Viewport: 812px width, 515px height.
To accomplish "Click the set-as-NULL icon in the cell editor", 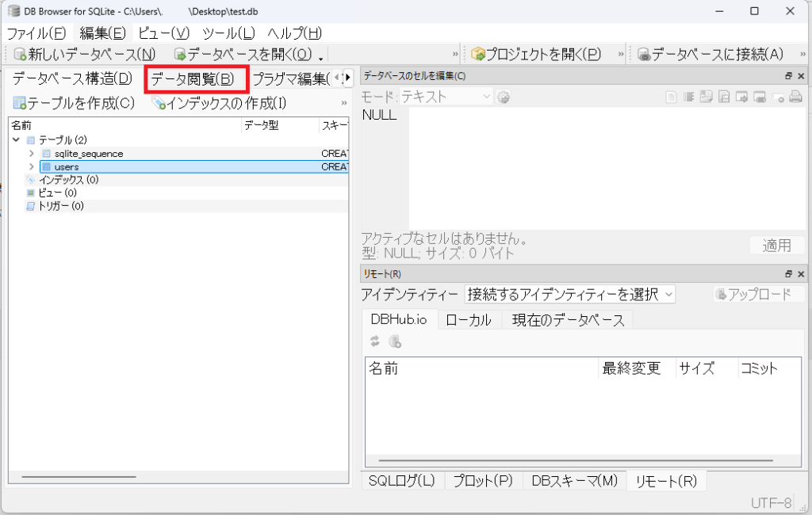I will [x=778, y=97].
